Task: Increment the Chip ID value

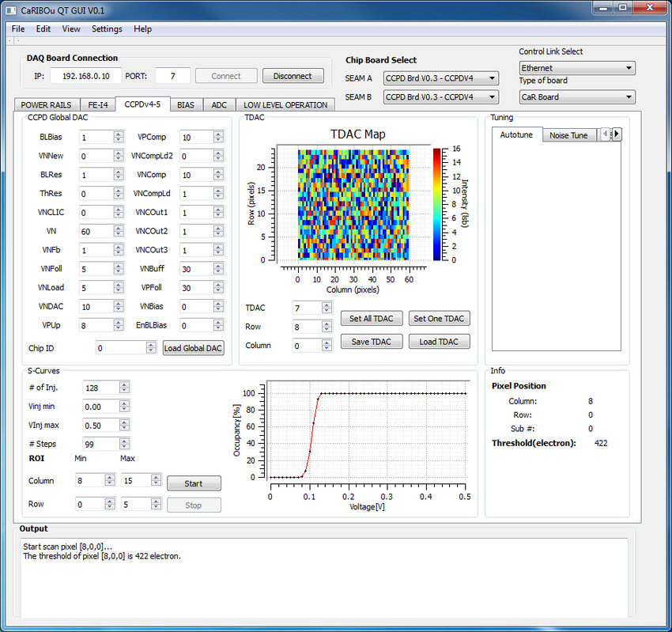Action: (151, 345)
